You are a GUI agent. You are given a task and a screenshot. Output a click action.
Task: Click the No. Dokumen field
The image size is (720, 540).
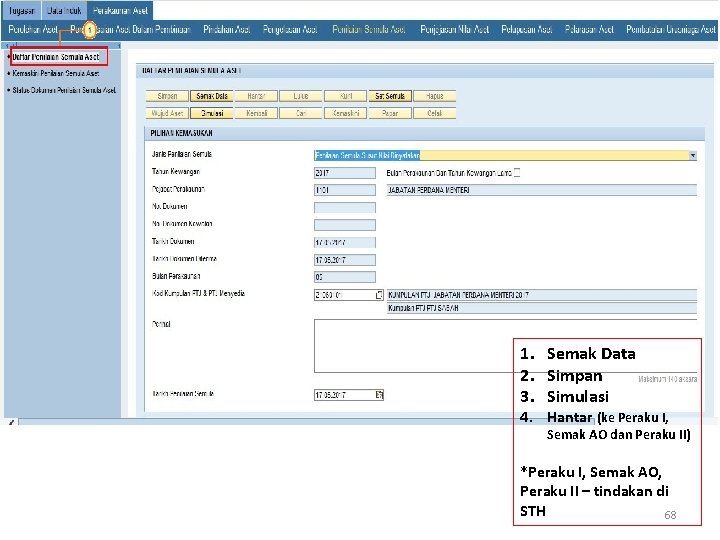click(x=345, y=208)
